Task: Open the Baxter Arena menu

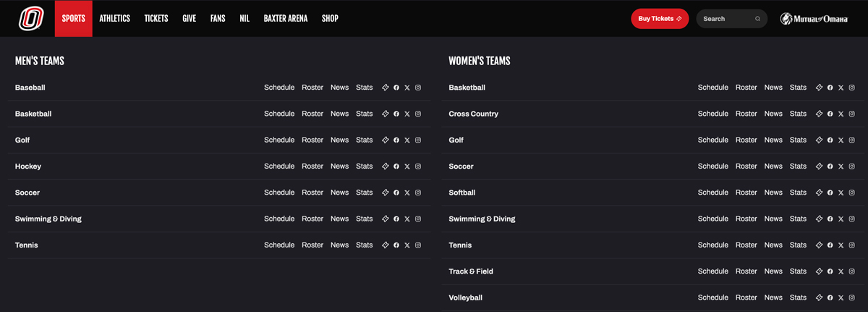Action: [286, 18]
